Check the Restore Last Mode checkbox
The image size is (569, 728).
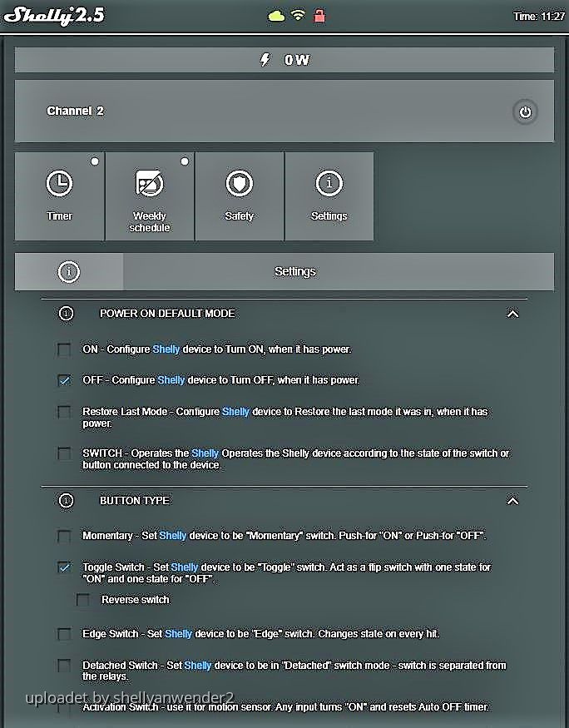[x=64, y=412]
